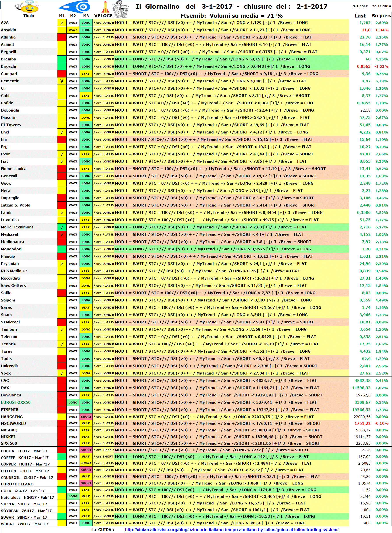Select the Yoox stock name
Viewport: 392px width, 533px height.
[x=6, y=373]
